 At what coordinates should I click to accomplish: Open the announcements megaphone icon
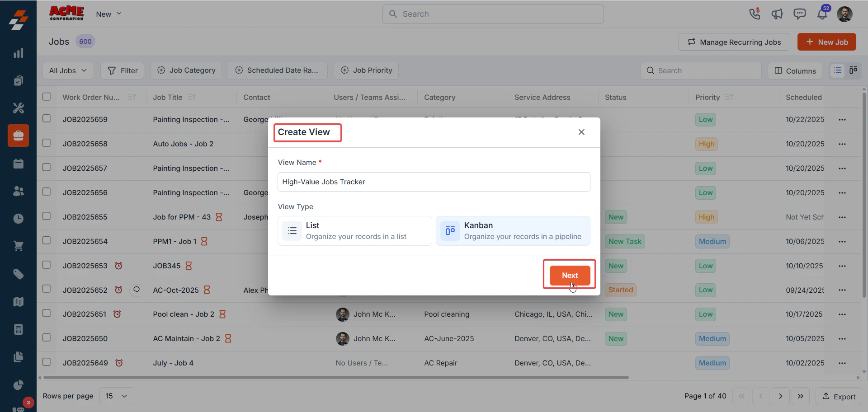click(777, 14)
